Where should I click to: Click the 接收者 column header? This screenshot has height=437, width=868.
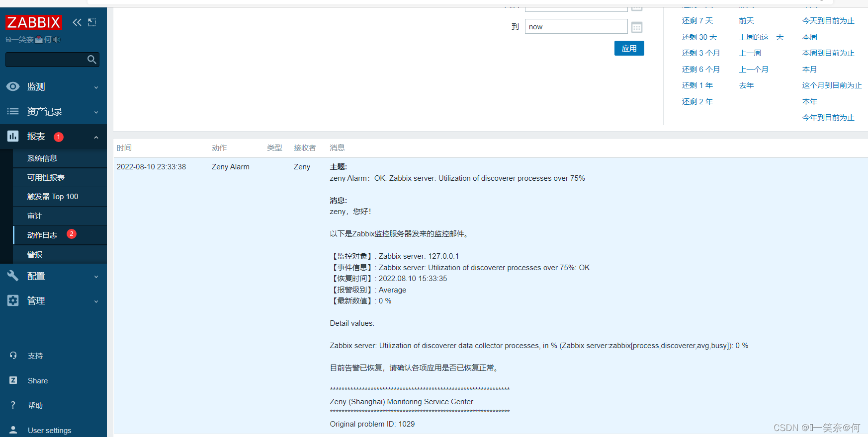[x=305, y=148]
